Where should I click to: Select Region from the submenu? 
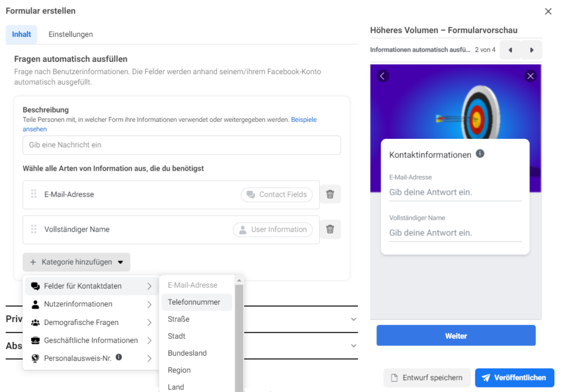click(x=197, y=370)
